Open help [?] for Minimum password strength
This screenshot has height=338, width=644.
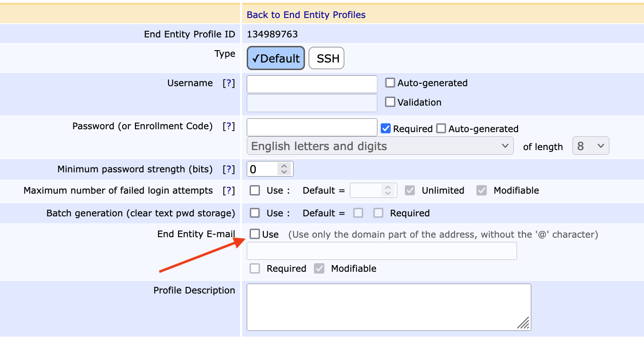(x=229, y=169)
